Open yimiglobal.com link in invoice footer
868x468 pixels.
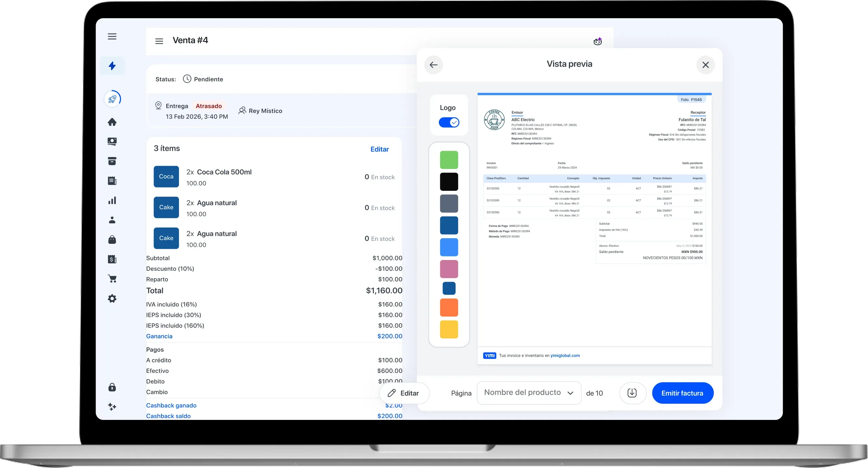565,356
